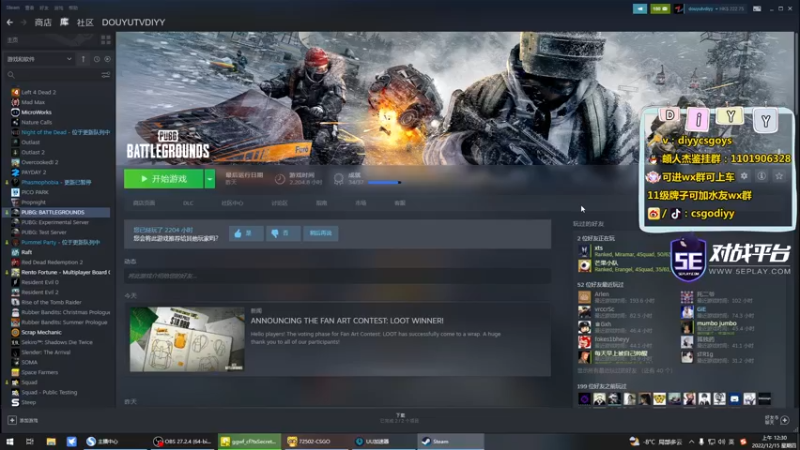The image size is (800, 450).
Task: Select Left 4 Dead 2 in library
Action: [x=39, y=92]
